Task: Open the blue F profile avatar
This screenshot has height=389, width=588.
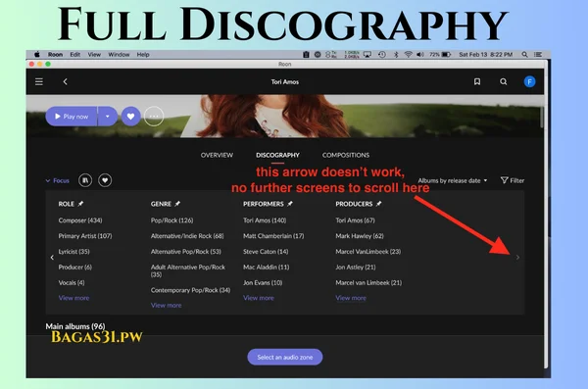Action: 529,81
